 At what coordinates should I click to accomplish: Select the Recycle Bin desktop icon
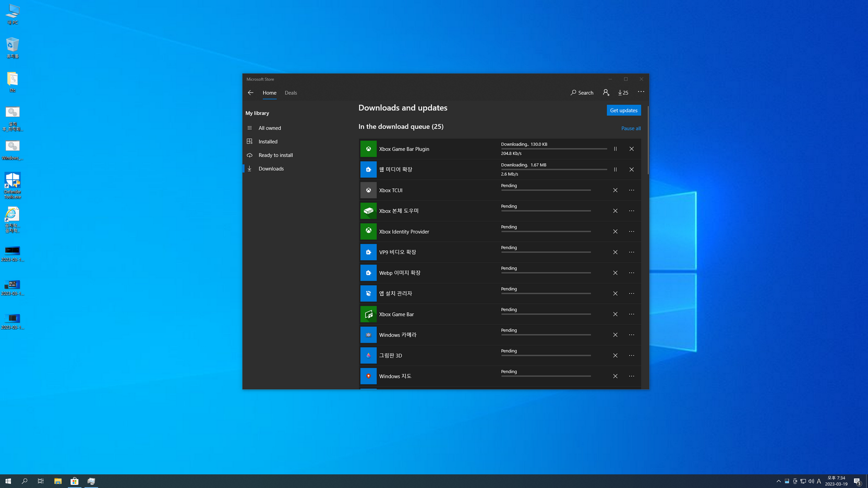13,47
